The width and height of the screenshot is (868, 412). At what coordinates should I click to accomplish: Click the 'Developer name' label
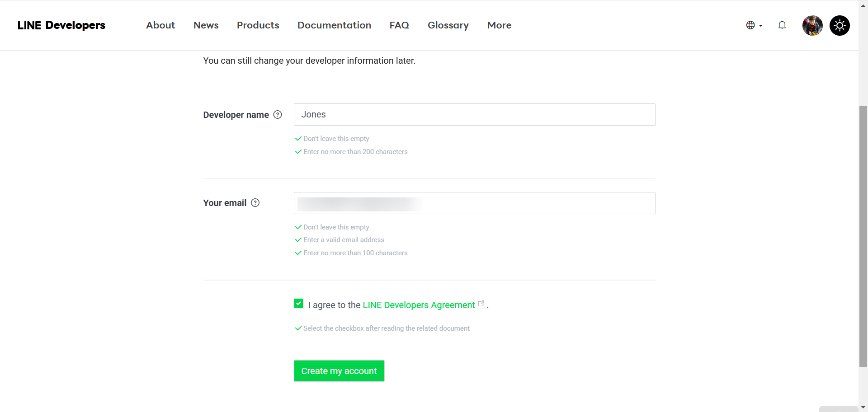pos(236,115)
